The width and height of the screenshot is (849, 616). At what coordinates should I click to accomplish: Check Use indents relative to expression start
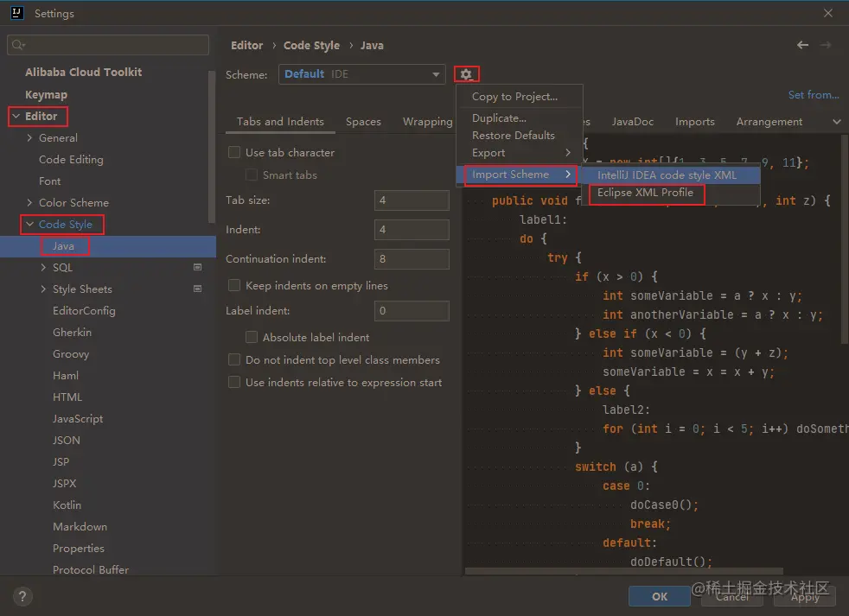[234, 382]
